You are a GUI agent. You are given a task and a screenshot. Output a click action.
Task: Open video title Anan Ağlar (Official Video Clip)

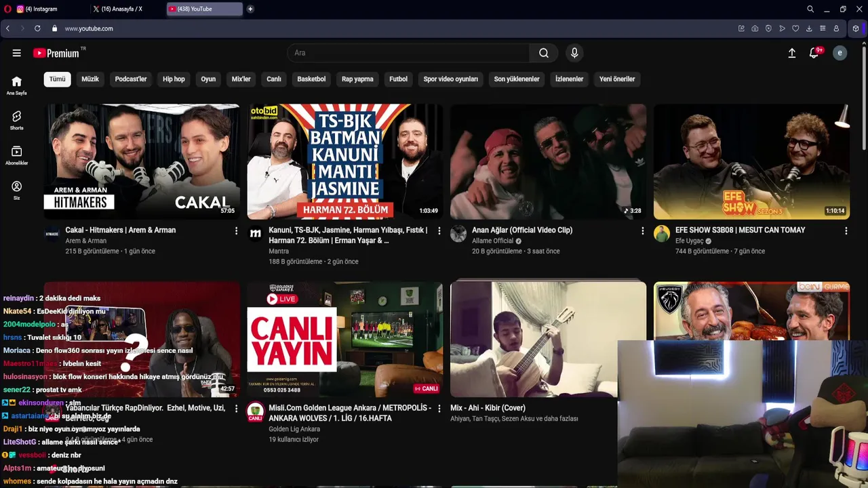tap(522, 230)
